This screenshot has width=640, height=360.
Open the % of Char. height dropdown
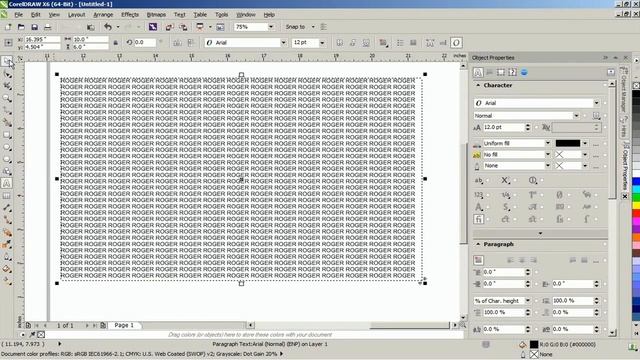[527, 300]
